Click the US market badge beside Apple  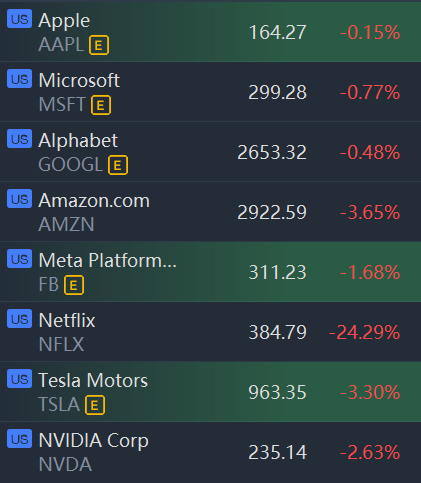tap(19, 19)
